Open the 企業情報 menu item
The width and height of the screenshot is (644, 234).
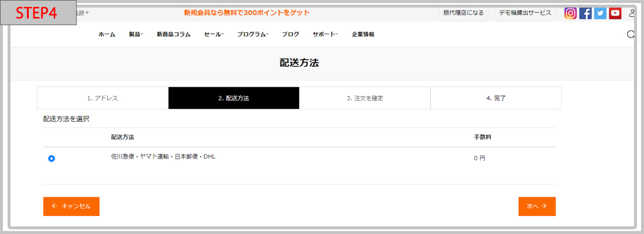[x=363, y=35]
